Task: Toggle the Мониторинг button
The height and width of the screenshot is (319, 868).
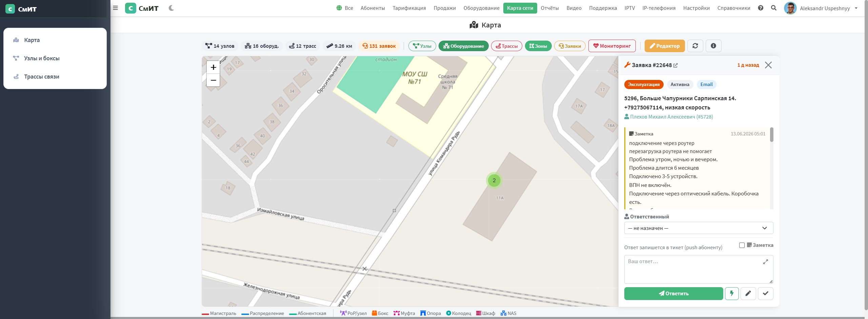Action: pyautogui.click(x=612, y=46)
